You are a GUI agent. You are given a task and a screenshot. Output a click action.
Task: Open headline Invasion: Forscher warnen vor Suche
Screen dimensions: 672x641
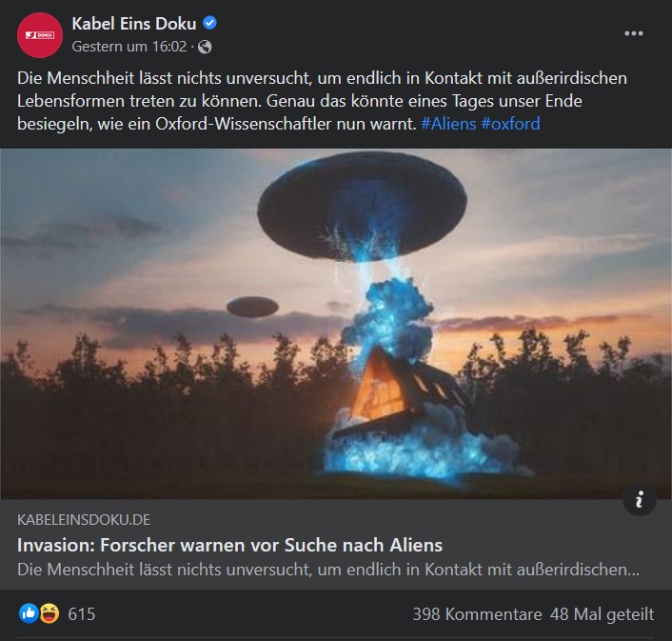click(x=229, y=546)
